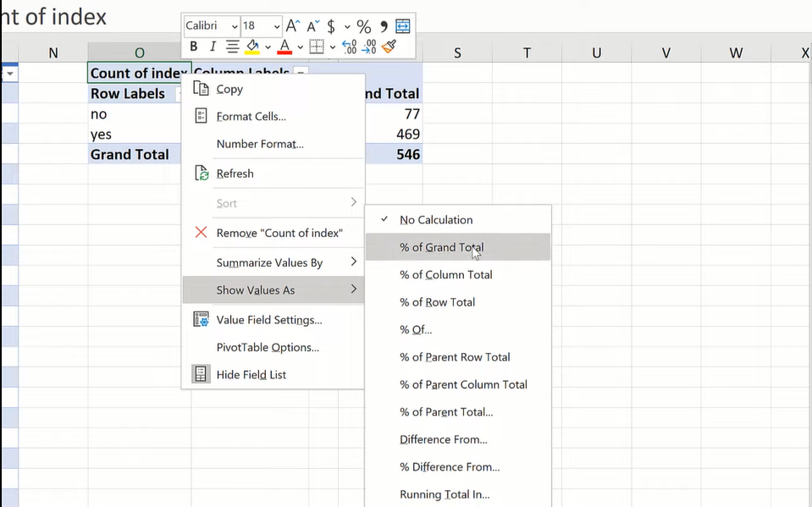Apply percent style format
This screenshot has height=507, width=812.
tap(363, 25)
